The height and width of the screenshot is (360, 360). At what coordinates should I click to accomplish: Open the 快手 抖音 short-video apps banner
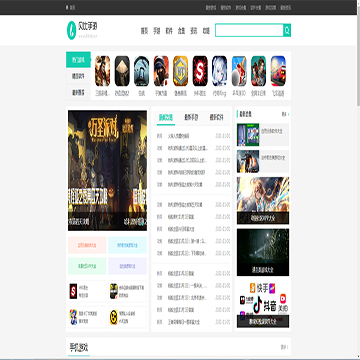pyautogui.click(x=263, y=304)
